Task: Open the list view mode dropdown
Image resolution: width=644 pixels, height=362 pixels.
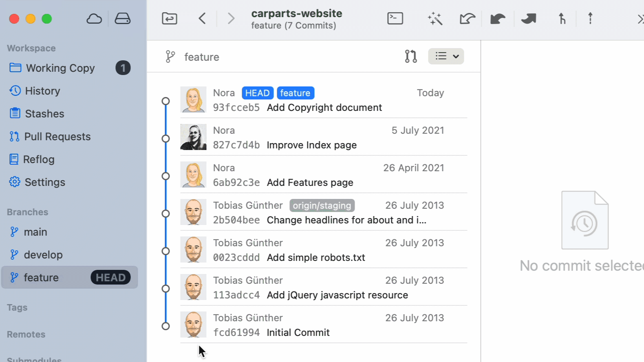Action: (x=446, y=56)
